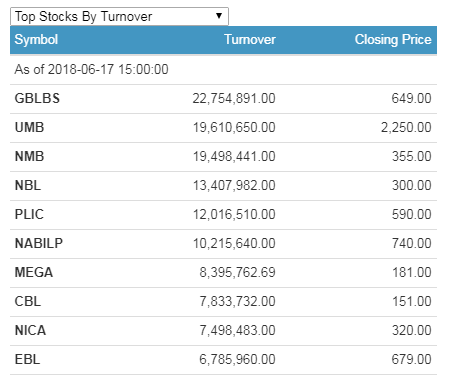The height and width of the screenshot is (377, 450).
Task: Open the GBLBS stock symbol
Action: pos(37,99)
